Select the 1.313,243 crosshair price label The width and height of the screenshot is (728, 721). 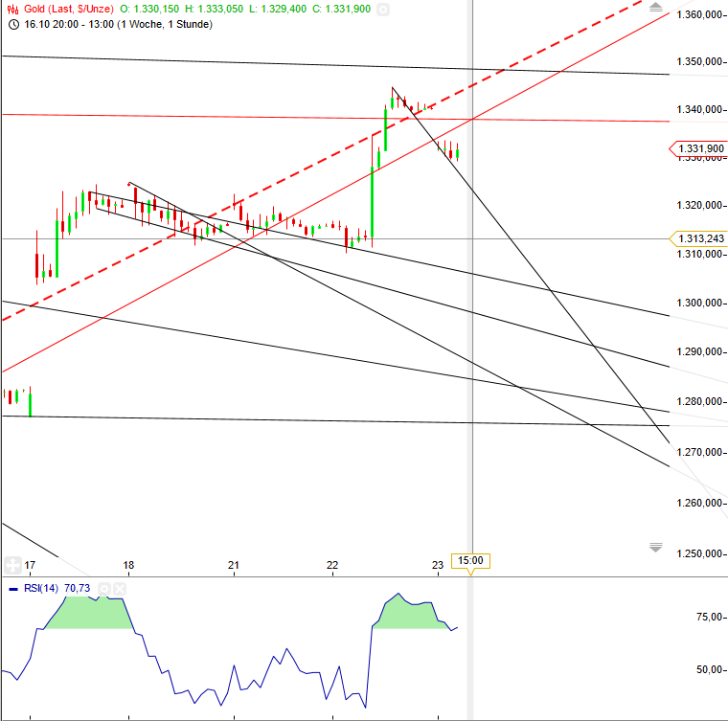point(700,238)
